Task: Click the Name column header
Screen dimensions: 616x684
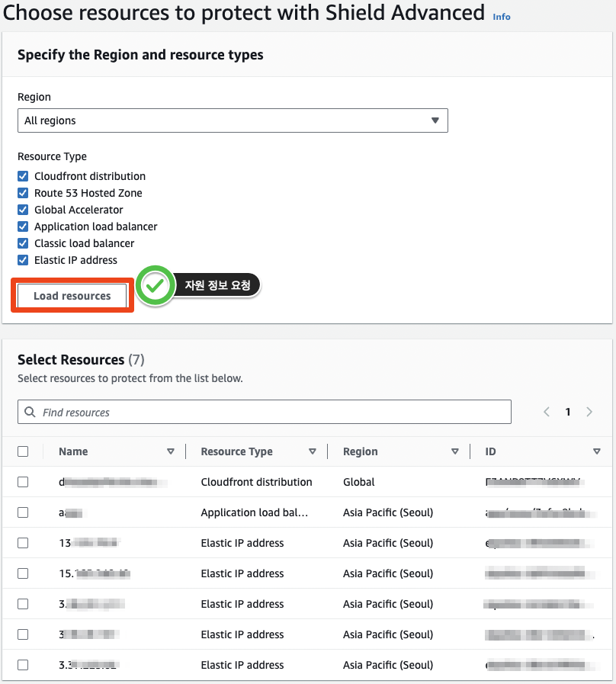Action: 73,451
